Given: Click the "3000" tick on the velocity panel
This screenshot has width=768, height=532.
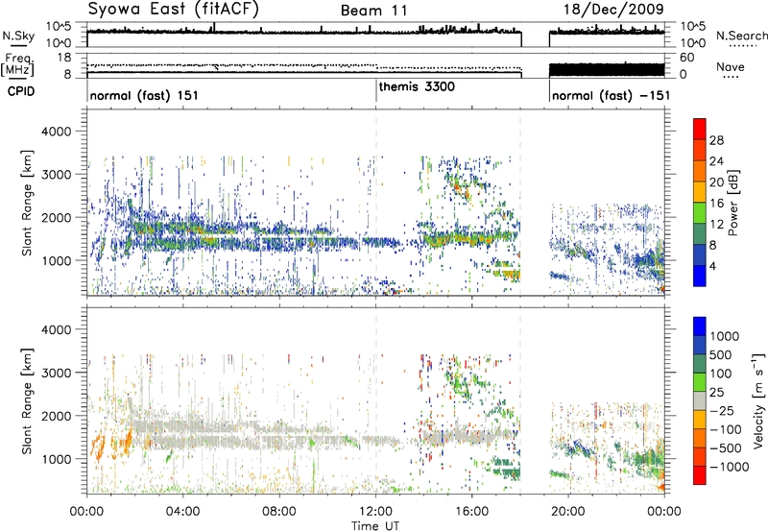Looking at the screenshot, I should click(x=56, y=373).
